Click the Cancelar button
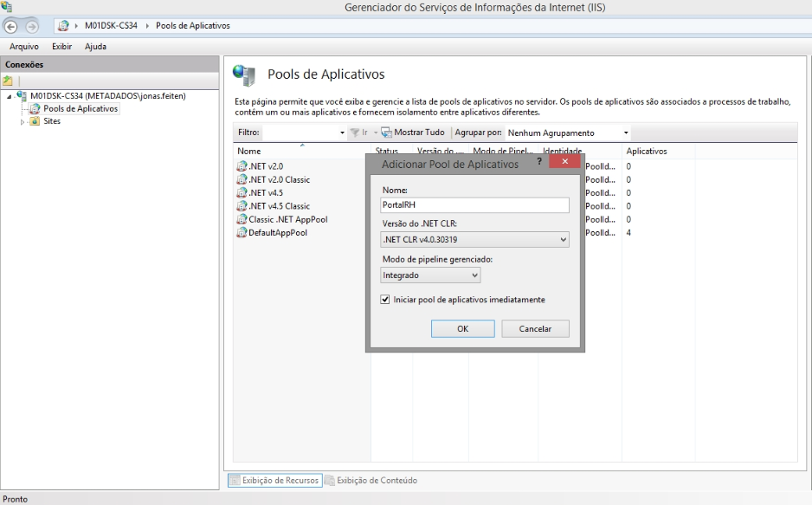 535,328
